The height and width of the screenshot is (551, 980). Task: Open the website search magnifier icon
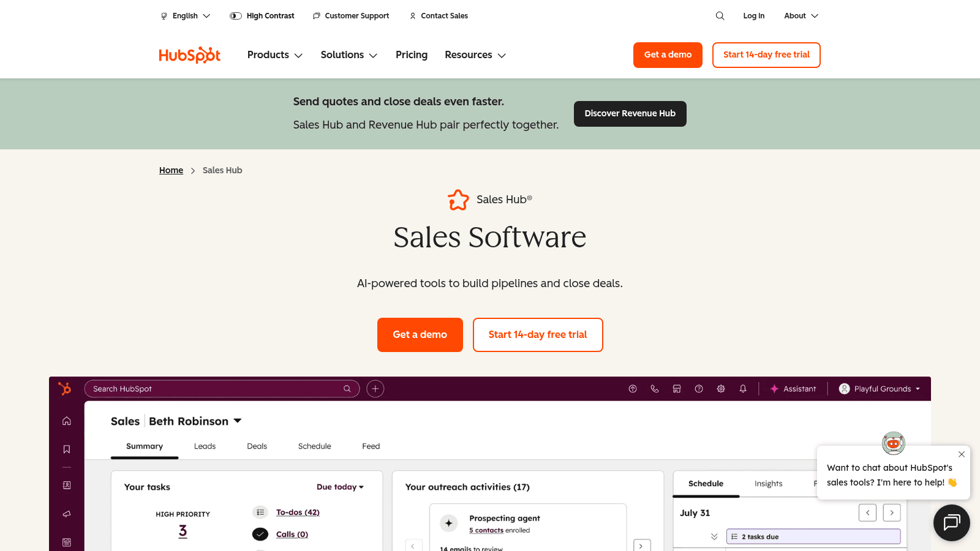coord(720,16)
